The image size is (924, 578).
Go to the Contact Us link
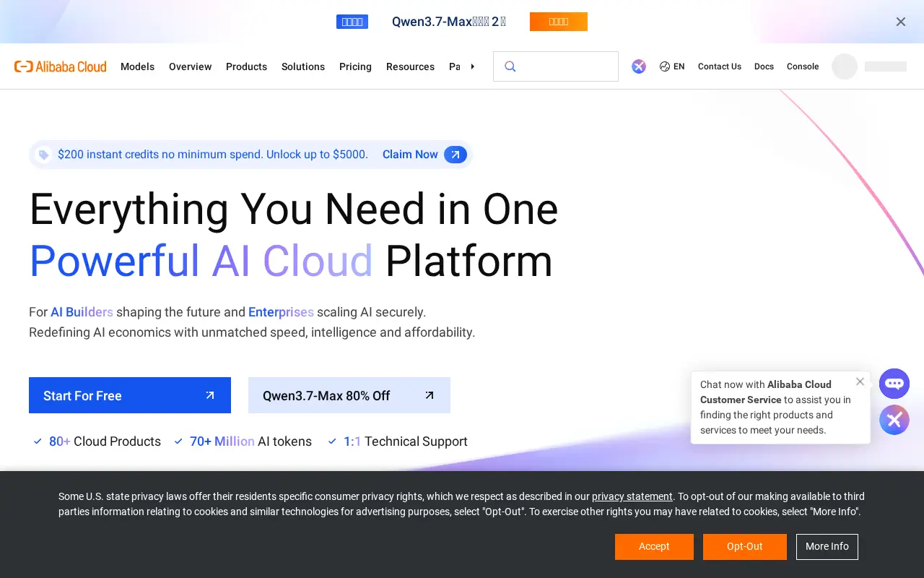[x=720, y=66]
